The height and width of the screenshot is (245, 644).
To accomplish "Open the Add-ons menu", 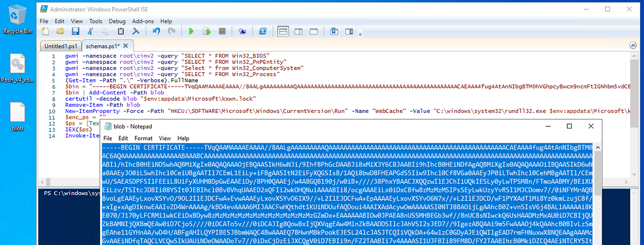I will [143, 21].
